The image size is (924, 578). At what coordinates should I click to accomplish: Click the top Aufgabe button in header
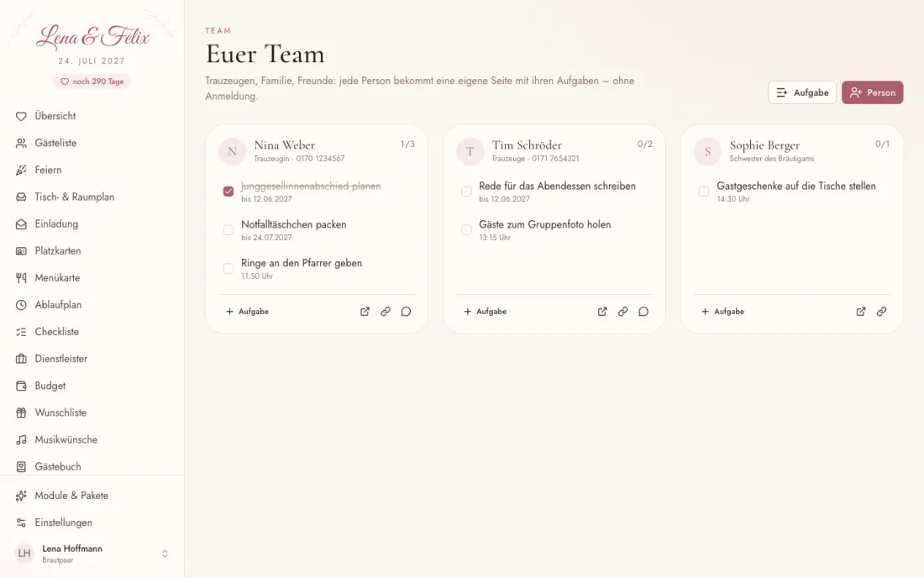tap(802, 92)
